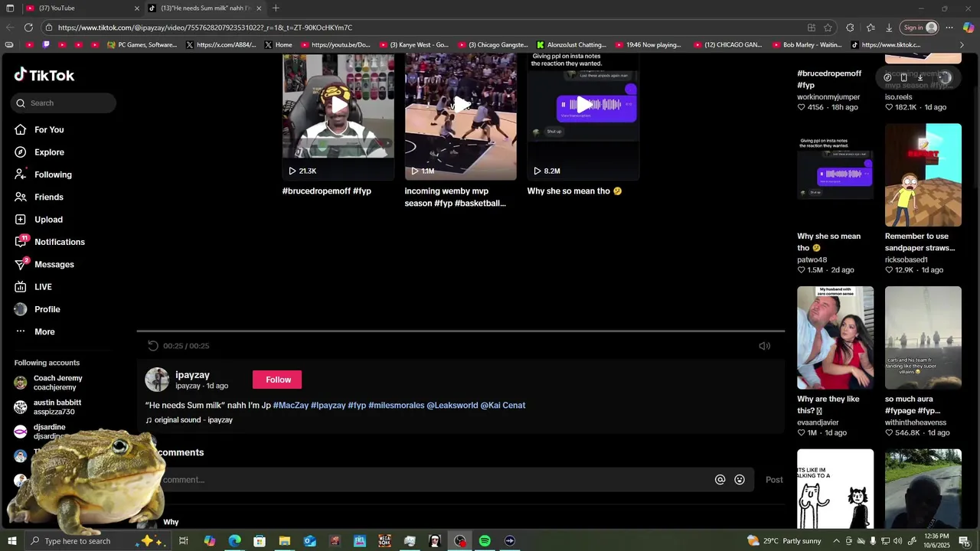Open austin babbitt in Following accounts
Image resolution: width=980 pixels, height=551 pixels.
pyautogui.click(x=47, y=407)
